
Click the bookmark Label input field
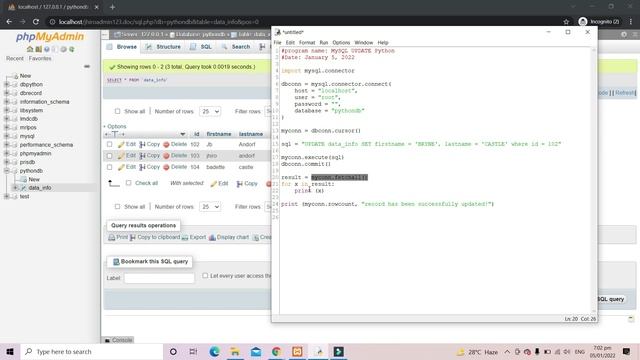(x=159, y=278)
